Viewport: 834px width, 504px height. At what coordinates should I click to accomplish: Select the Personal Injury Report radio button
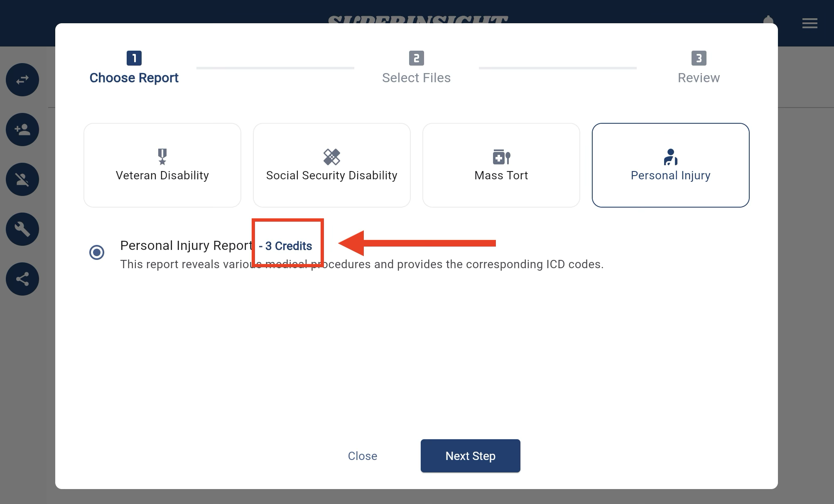point(97,252)
